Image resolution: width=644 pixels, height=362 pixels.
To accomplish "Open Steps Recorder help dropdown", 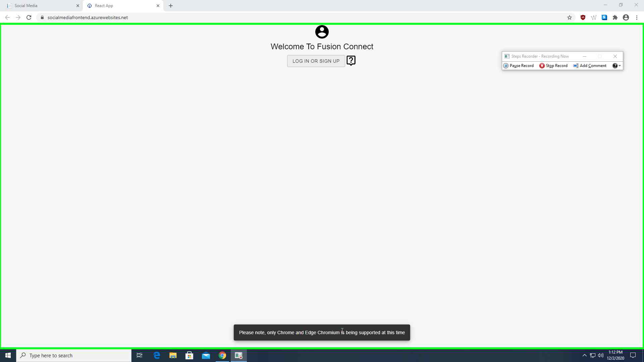I will pyautogui.click(x=616, y=66).
